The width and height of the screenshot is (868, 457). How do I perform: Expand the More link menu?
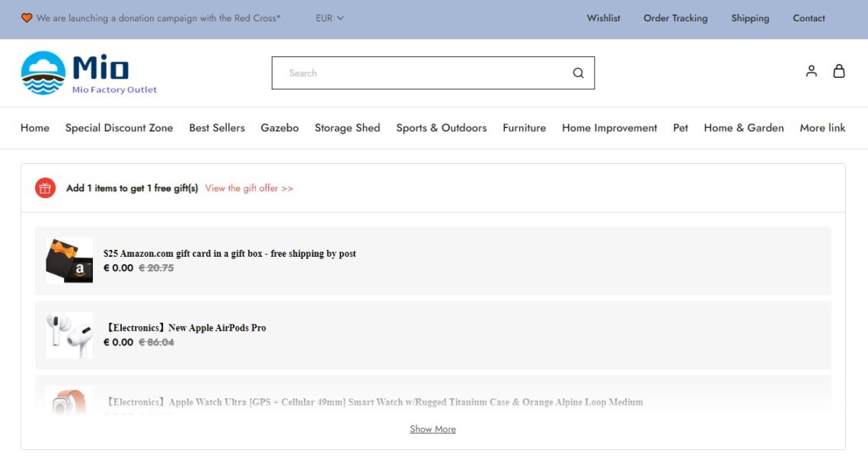822,128
